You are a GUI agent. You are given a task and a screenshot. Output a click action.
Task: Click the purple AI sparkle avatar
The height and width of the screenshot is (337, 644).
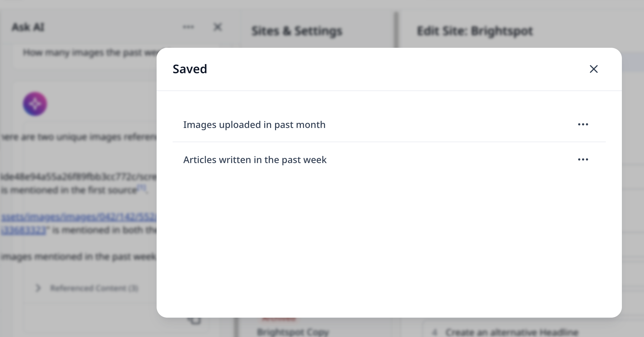(35, 104)
